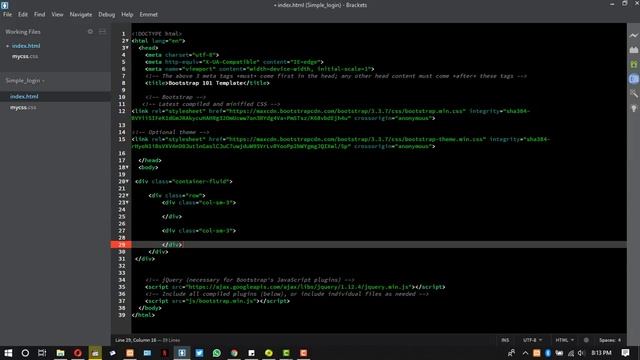The height and width of the screenshot is (360, 640).
Task: Open Task View on the taskbar
Action: (x=42, y=353)
